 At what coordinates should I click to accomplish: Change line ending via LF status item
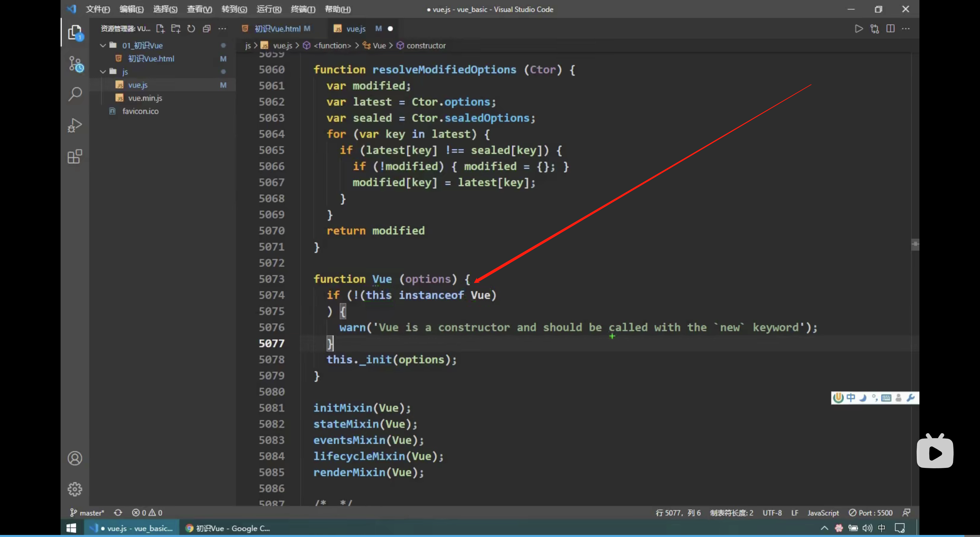click(794, 512)
